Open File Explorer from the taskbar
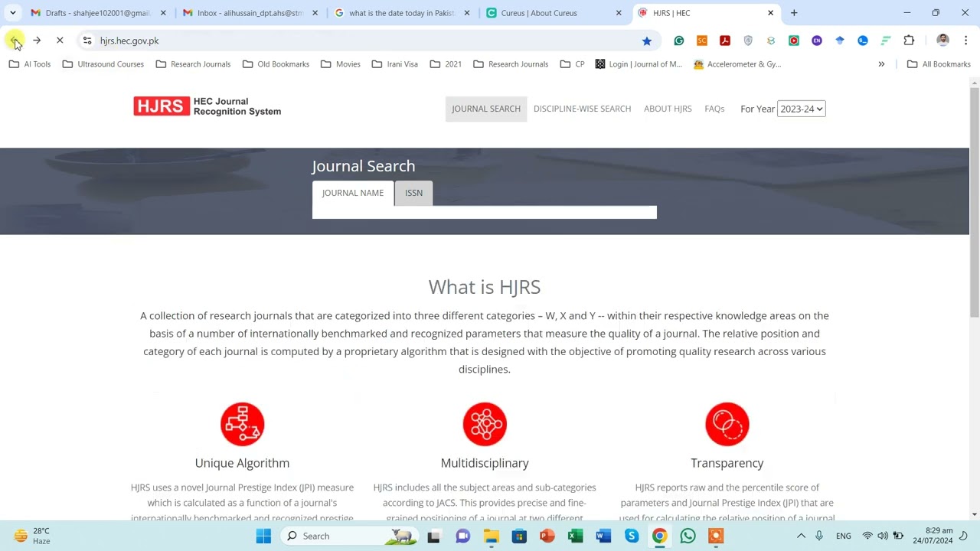Viewport: 980px width, 551px height. click(x=491, y=536)
